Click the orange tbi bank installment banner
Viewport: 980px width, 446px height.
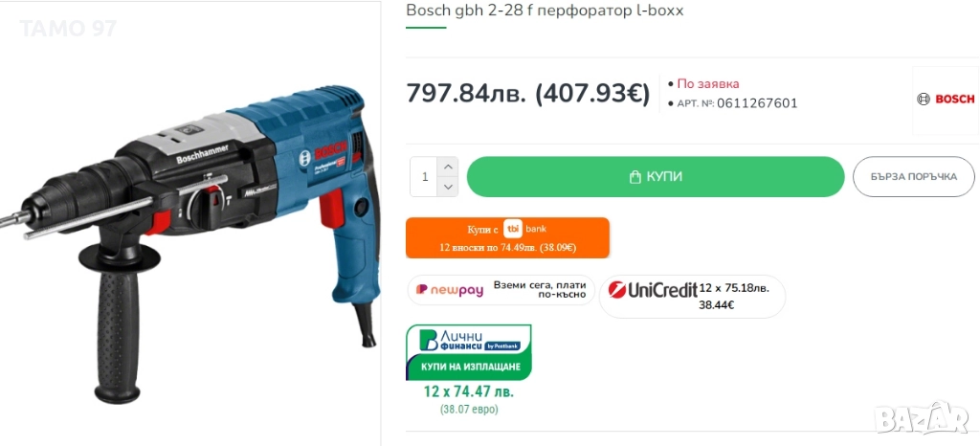(x=507, y=237)
